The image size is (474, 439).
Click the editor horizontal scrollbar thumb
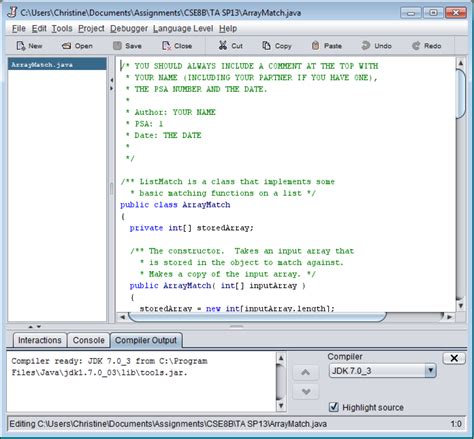257,317
